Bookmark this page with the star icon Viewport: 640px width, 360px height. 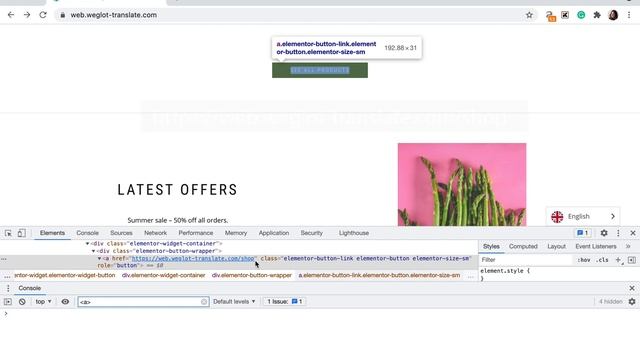[x=529, y=15]
